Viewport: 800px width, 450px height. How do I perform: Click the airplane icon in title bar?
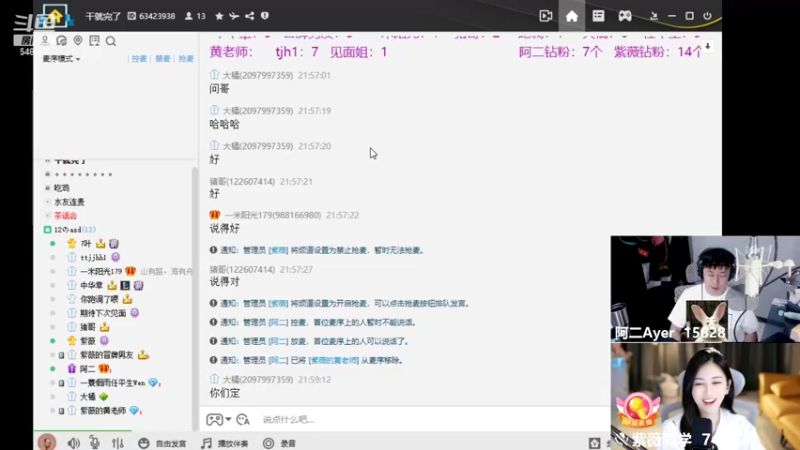(x=234, y=16)
